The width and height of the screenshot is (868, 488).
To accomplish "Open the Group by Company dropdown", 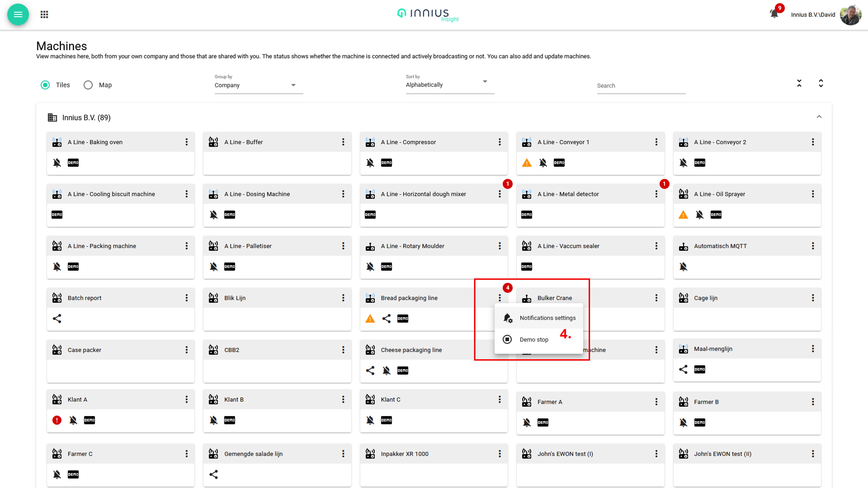I will 258,85.
